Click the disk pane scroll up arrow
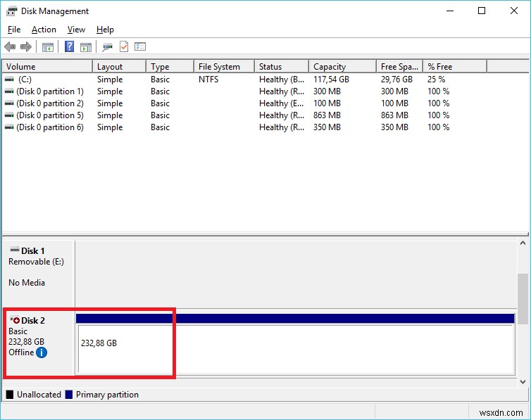Viewport: 531px width, 420px height. point(523,243)
